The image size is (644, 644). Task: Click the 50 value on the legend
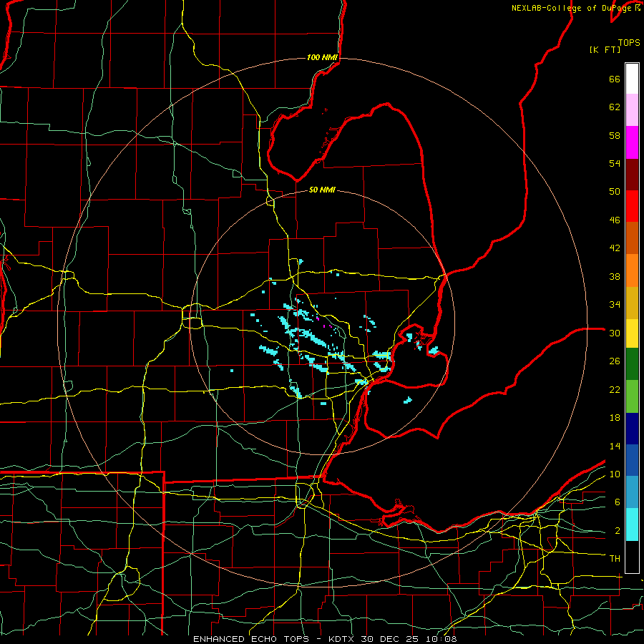tap(615, 192)
